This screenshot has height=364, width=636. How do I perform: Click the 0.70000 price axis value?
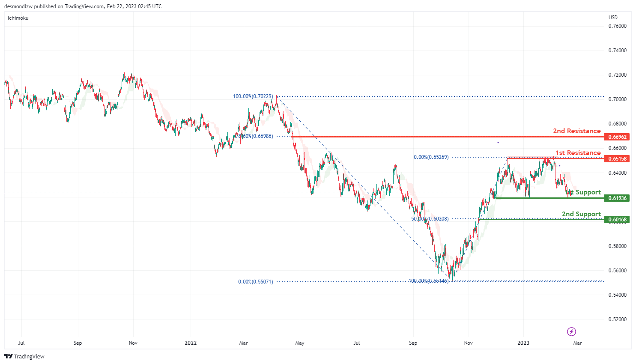pos(618,99)
